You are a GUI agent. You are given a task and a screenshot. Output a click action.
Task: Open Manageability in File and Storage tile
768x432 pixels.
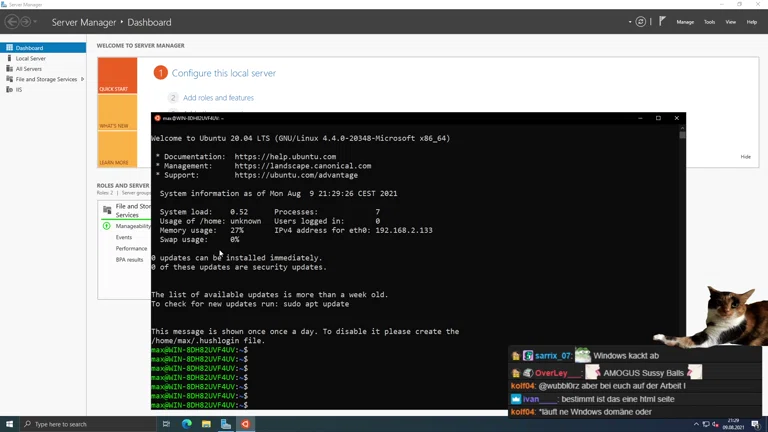click(x=133, y=226)
